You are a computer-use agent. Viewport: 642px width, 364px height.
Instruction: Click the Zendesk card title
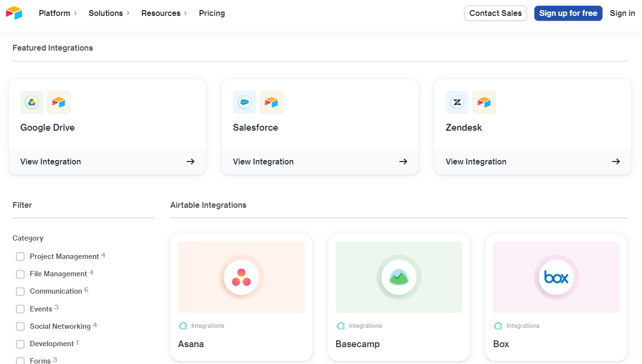464,127
